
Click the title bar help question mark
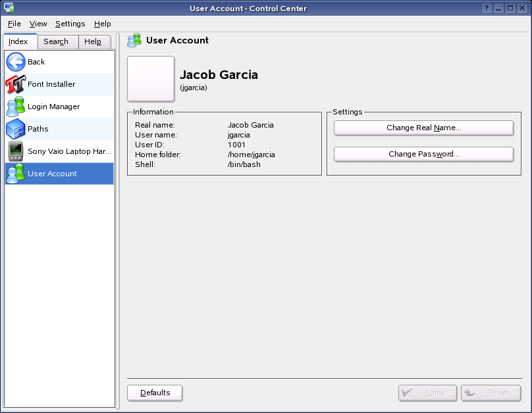point(487,8)
